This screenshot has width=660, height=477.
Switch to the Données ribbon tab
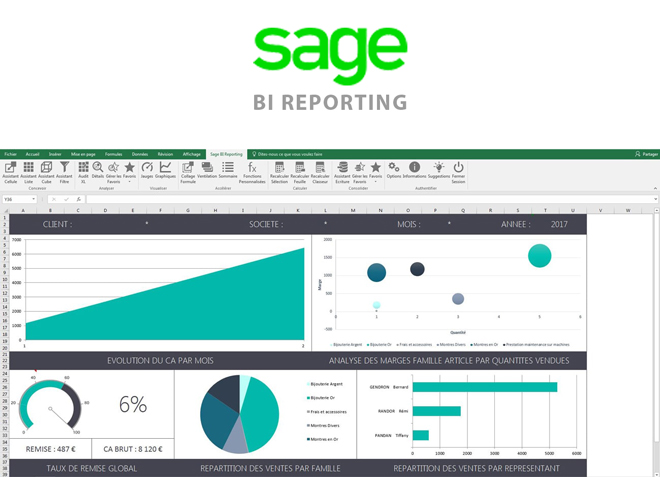[140, 154]
